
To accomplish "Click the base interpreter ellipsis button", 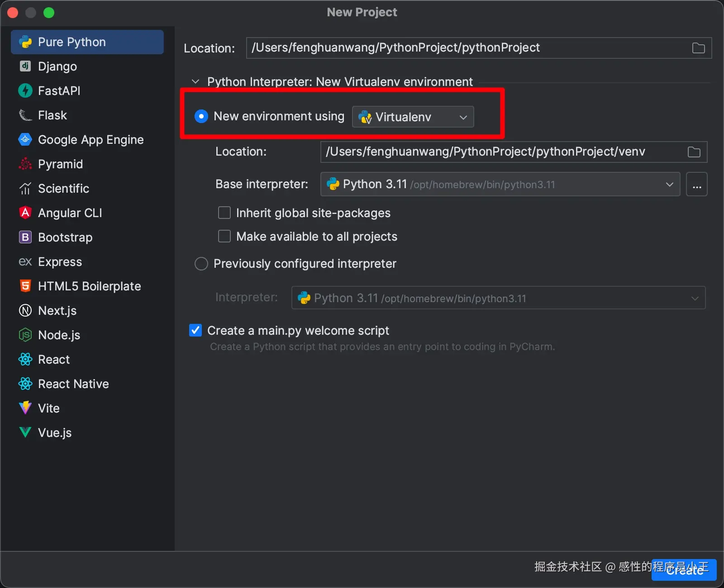I will click(x=697, y=184).
